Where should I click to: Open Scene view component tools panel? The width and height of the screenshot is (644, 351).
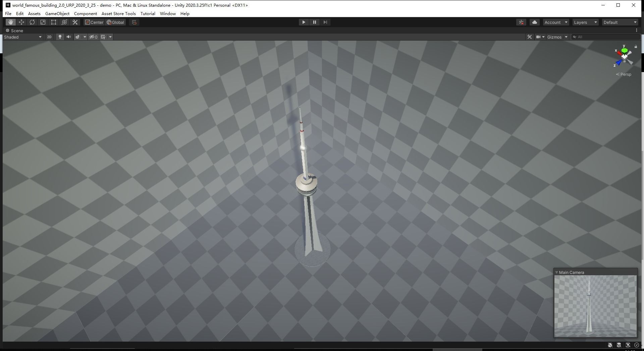coord(529,37)
